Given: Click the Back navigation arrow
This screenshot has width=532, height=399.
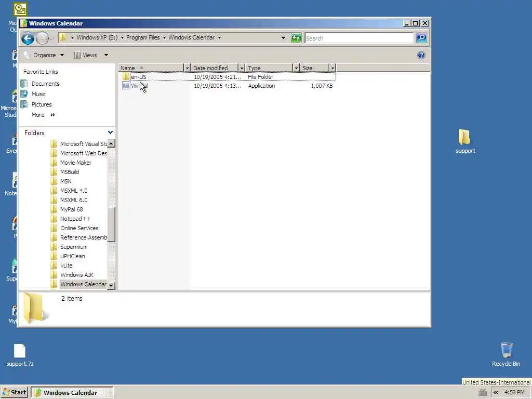Looking at the screenshot, I should point(28,38).
